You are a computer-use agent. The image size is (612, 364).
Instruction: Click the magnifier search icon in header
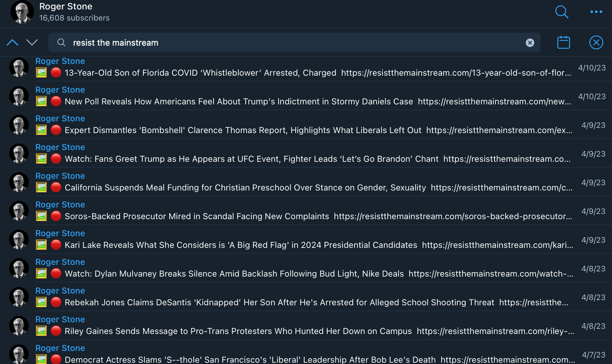pyautogui.click(x=562, y=12)
